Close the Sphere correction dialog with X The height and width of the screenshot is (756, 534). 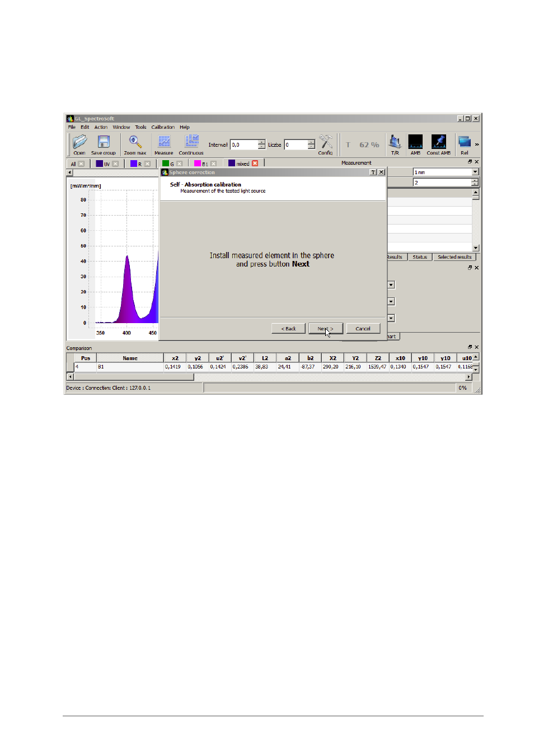tap(381, 172)
